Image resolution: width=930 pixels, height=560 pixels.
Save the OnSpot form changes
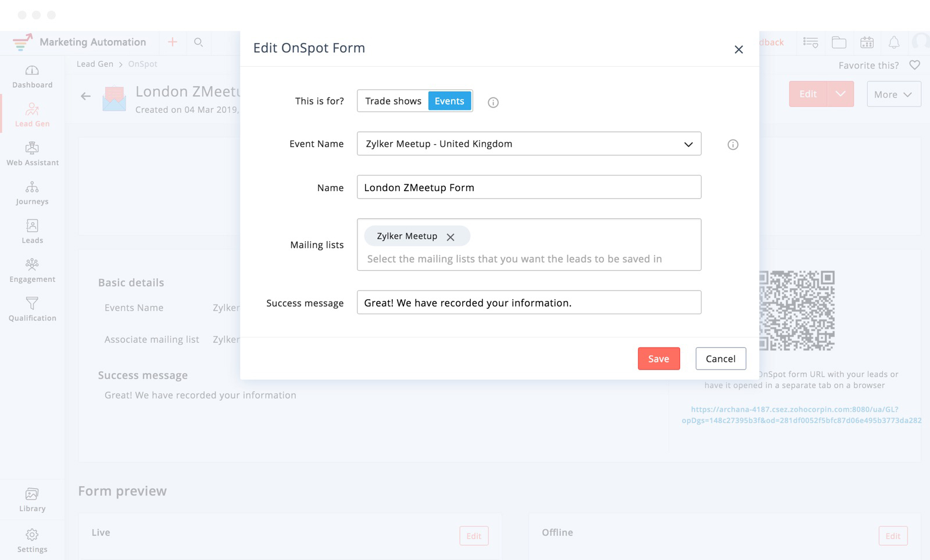point(659,359)
